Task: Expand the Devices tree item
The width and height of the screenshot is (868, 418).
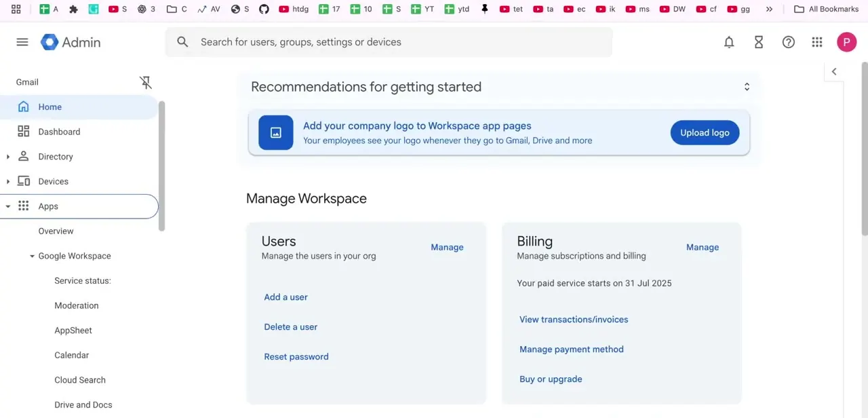Action: point(8,181)
